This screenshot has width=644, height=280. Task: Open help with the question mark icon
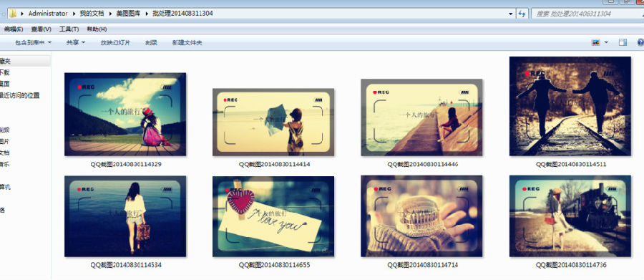pos(640,42)
